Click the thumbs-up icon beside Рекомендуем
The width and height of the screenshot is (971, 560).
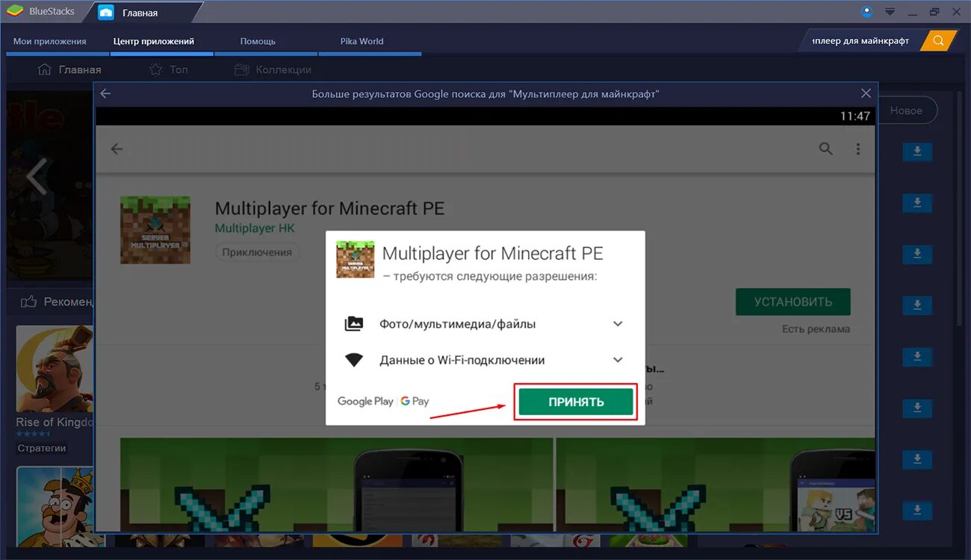(29, 302)
